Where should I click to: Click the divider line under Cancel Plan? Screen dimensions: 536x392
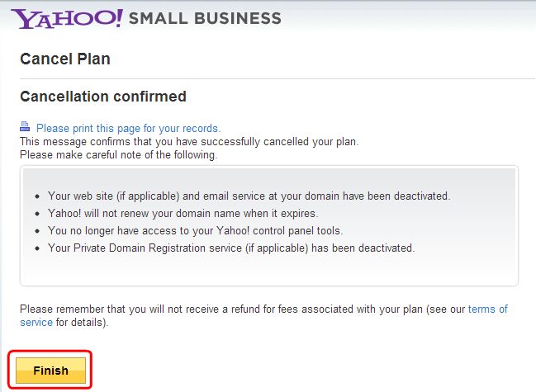pos(277,79)
